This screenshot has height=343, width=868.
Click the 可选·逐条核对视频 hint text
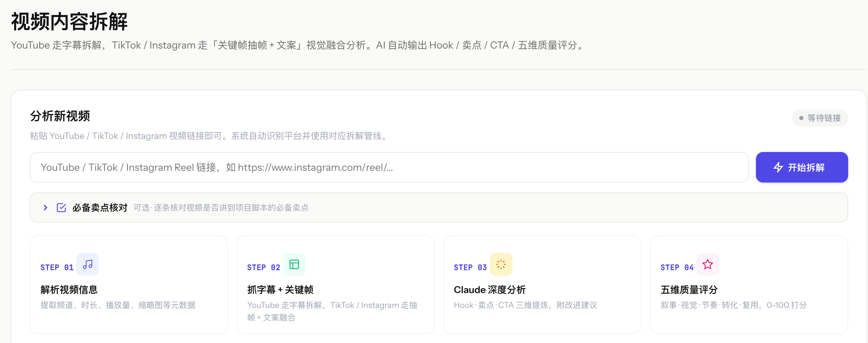pyautogui.click(x=221, y=208)
